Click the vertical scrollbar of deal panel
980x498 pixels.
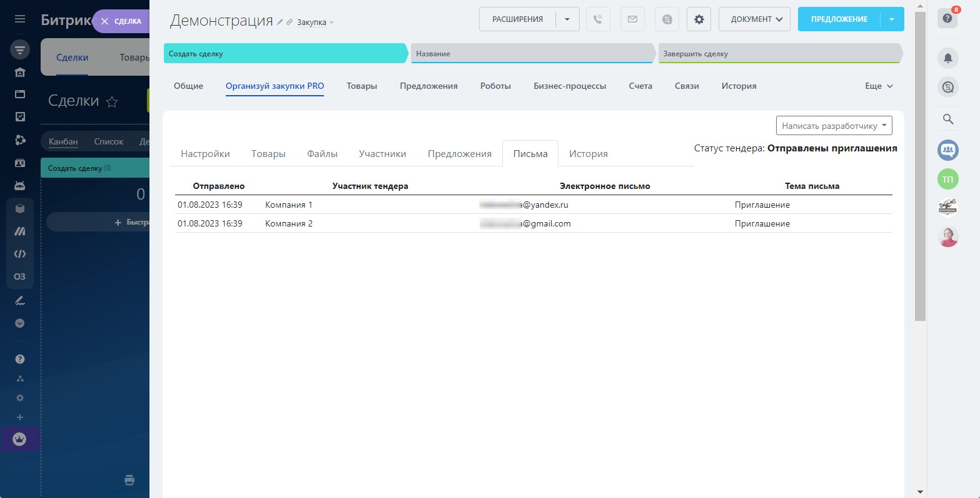tap(919, 188)
